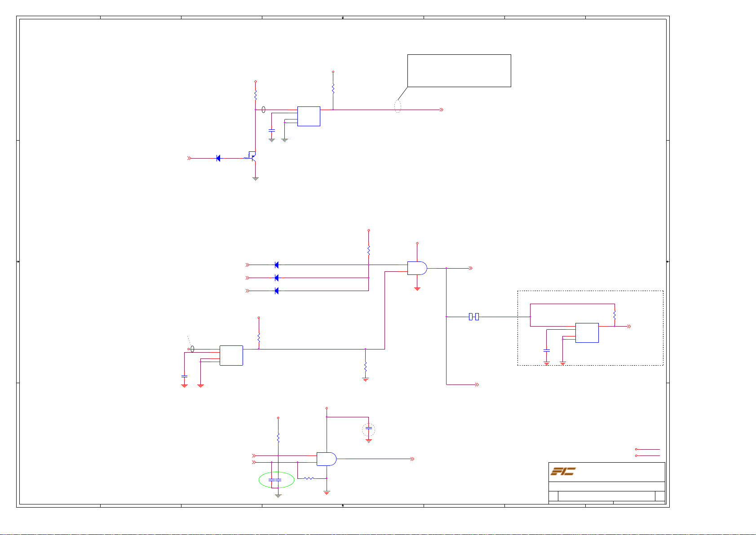This screenshot has height=535, width=756.
Task: Select the ground symbol below the transistor emitter
Action: pos(256,179)
